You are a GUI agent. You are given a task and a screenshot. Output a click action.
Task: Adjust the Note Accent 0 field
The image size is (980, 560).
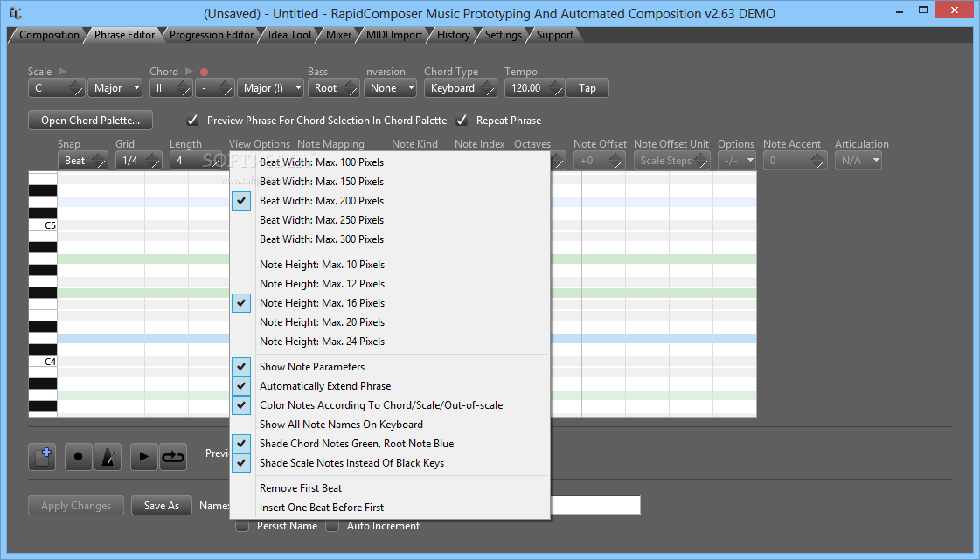[795, 161]
